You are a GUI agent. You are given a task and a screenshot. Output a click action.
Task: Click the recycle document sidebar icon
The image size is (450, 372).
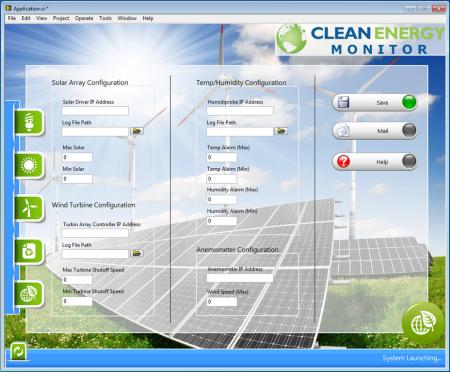[x=29, y=251]
